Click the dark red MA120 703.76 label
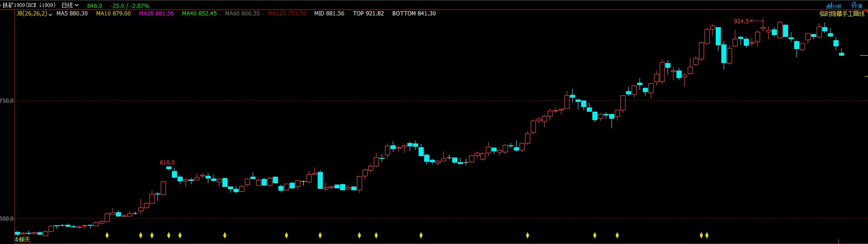 point(287,14)
